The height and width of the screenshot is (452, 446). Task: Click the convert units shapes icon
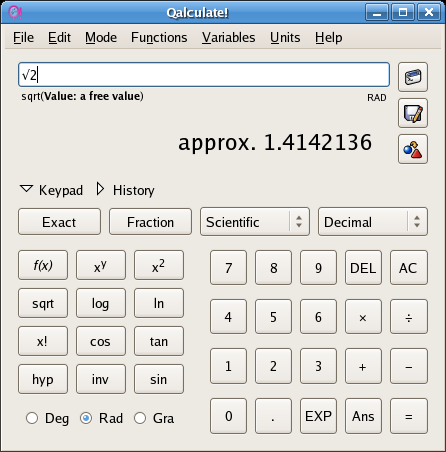[x=413, y=149]
